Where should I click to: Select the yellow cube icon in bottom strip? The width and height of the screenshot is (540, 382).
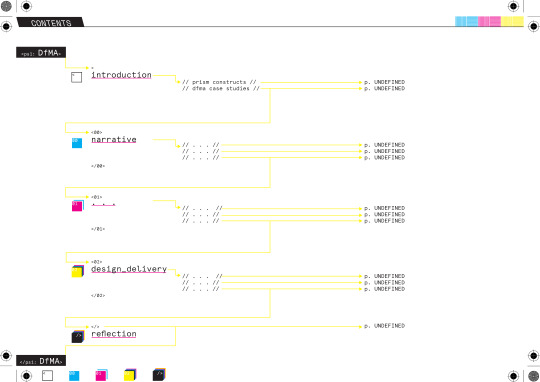click(130, 375)
